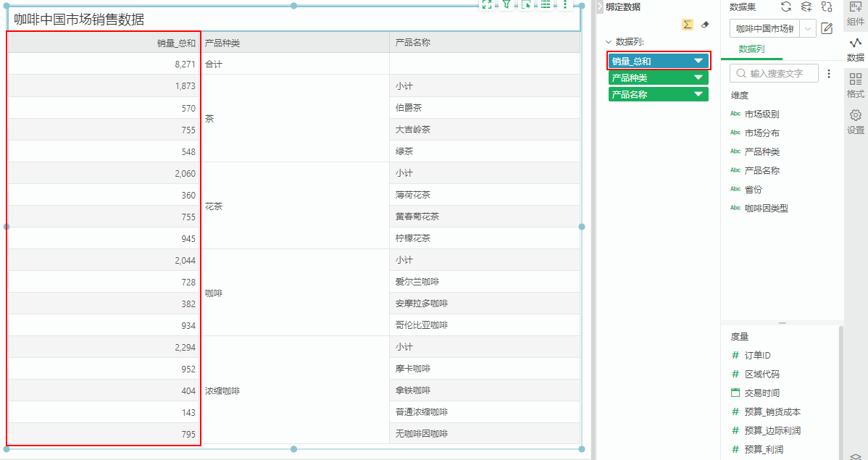The width and height of the screenshot is (868, 460).
Task: Open the three-dot menu on the table toolbar
Action: [564, 6]
